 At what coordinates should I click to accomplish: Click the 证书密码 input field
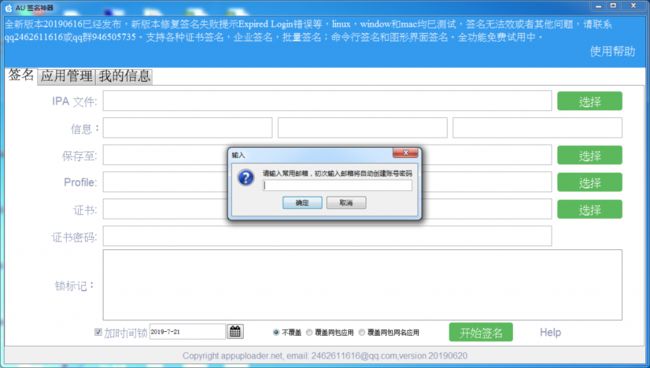[327, 236]
